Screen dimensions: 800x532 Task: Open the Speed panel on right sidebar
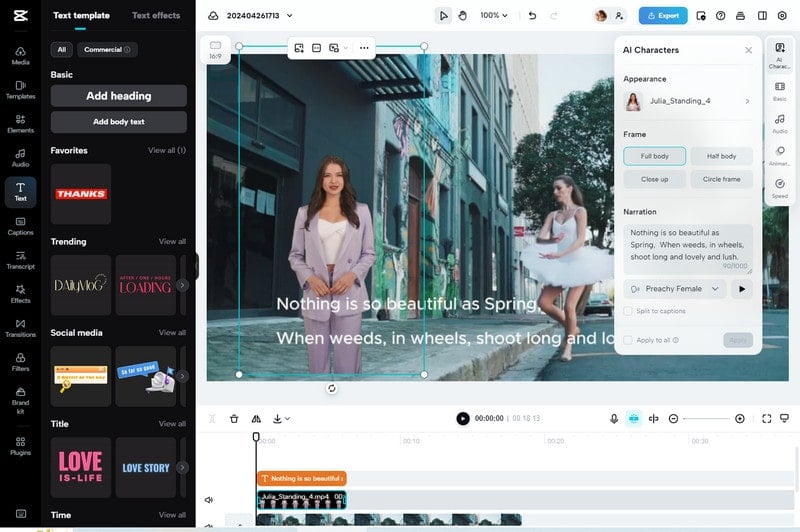[x=780, y=188]
